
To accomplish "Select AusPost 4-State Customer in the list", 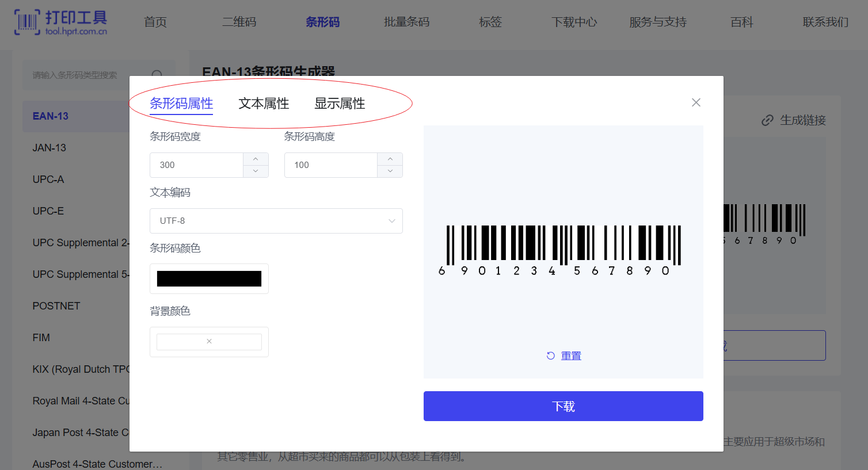I will (x=97, y=464).
